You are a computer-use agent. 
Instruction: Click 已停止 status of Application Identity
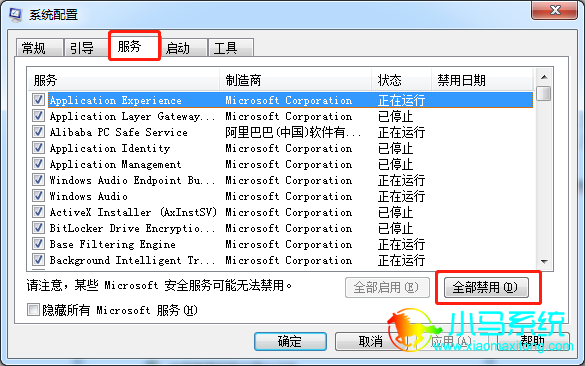point(395,148)
